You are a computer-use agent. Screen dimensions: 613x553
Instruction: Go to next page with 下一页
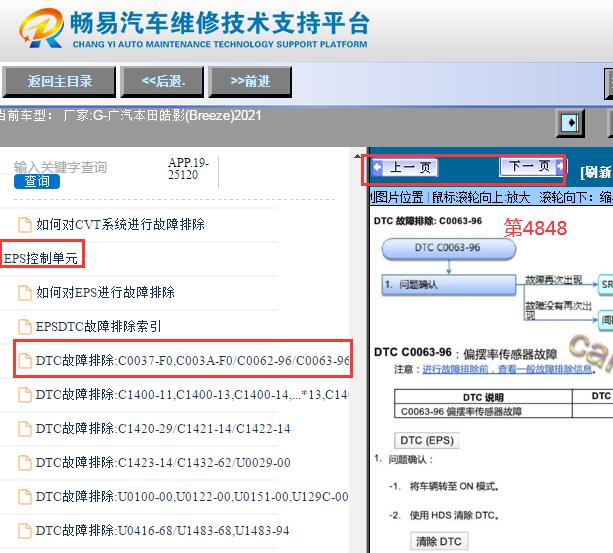(531, 166)
